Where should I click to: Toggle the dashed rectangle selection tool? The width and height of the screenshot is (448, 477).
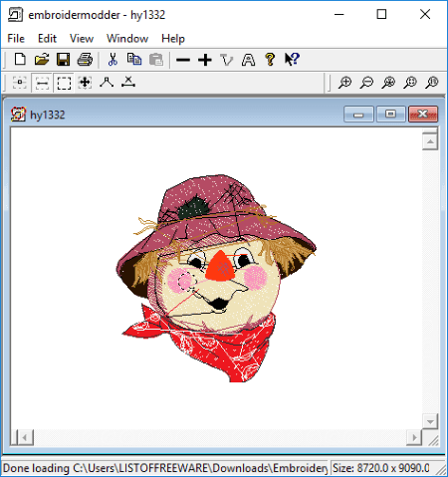coord(64,83)
